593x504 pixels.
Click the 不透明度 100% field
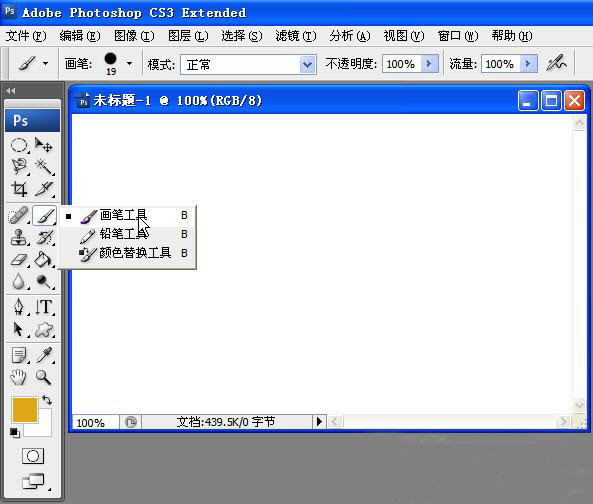(402, 64)
